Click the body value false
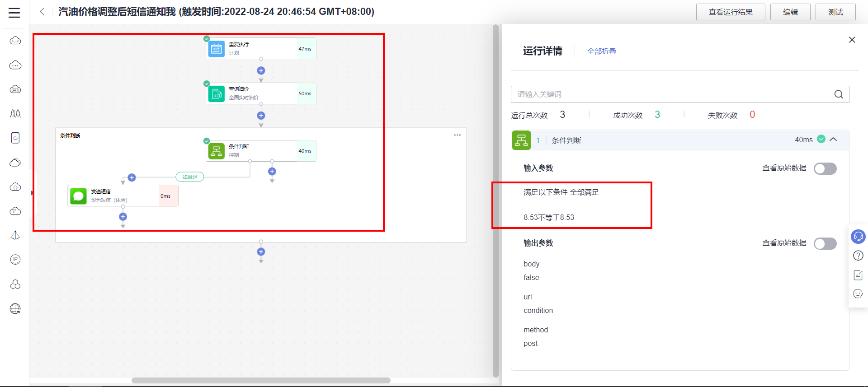868x387 pixels. [x=531, y=277]
